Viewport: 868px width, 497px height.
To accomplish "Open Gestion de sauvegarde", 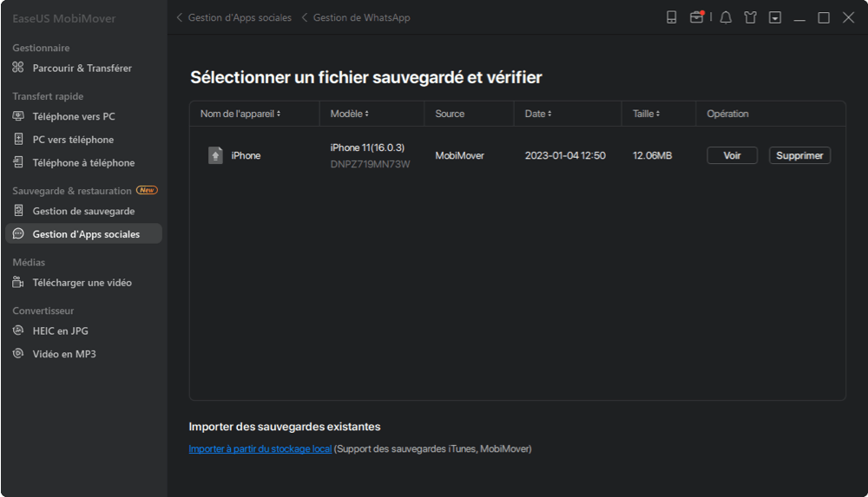I will coord(83,211).
